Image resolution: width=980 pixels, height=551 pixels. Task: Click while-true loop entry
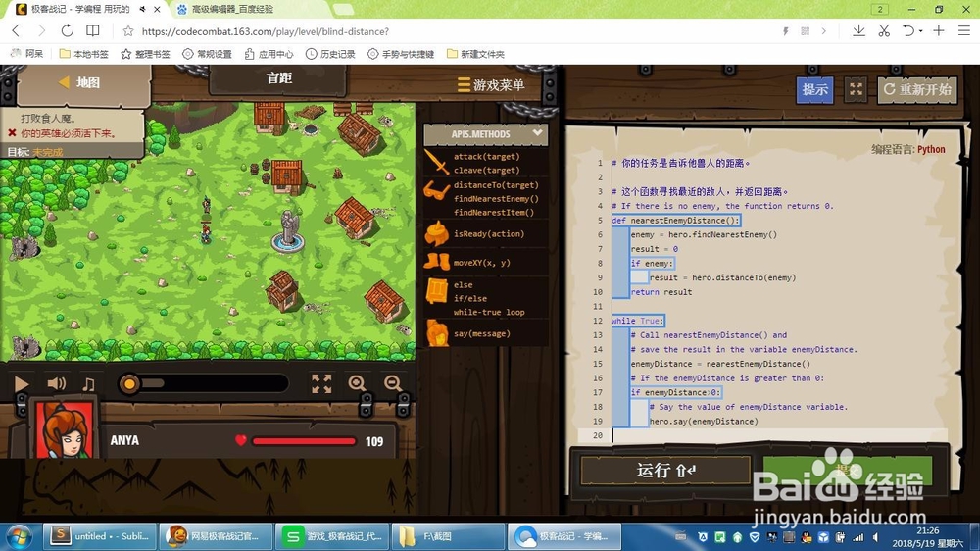(x=489, y=312)
